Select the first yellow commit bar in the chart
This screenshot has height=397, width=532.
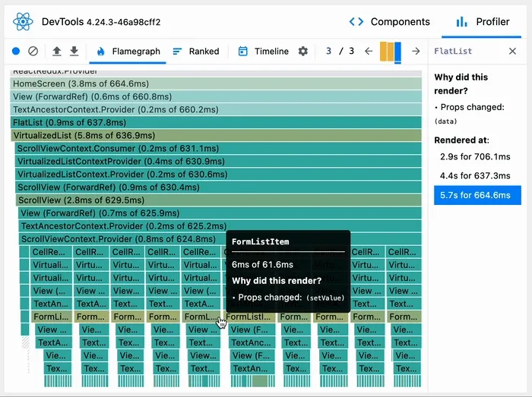(x=383, y=52)
